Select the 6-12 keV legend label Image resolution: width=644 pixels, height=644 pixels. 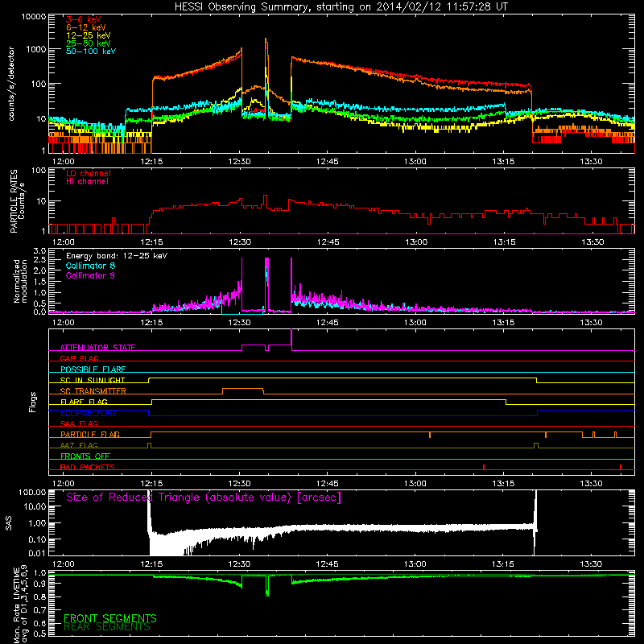pos(86,27)
